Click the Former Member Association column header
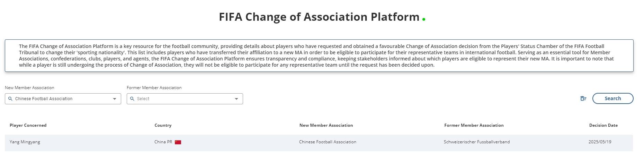The image size is (644, 153). [474, 125]
